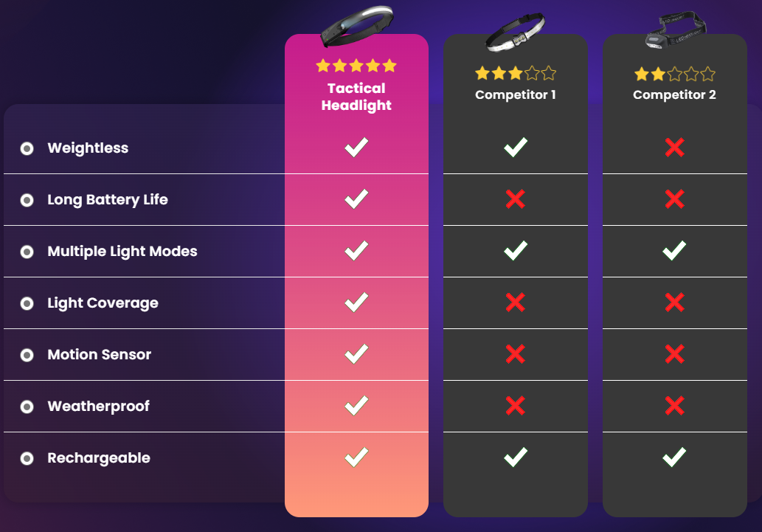Click Competitor 1 red X for Weatherproof
Viewport: 762px width, 532px height.
coord(516,406)
